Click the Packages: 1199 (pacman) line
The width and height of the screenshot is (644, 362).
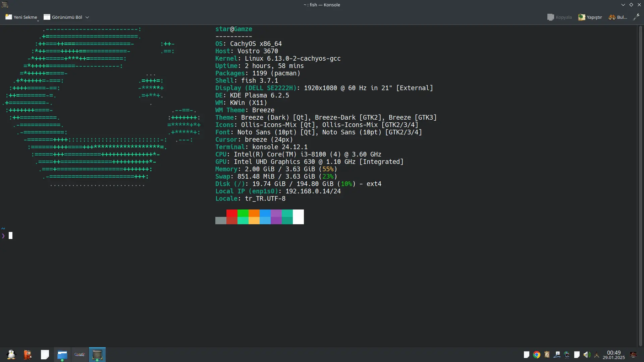point(258,73)
